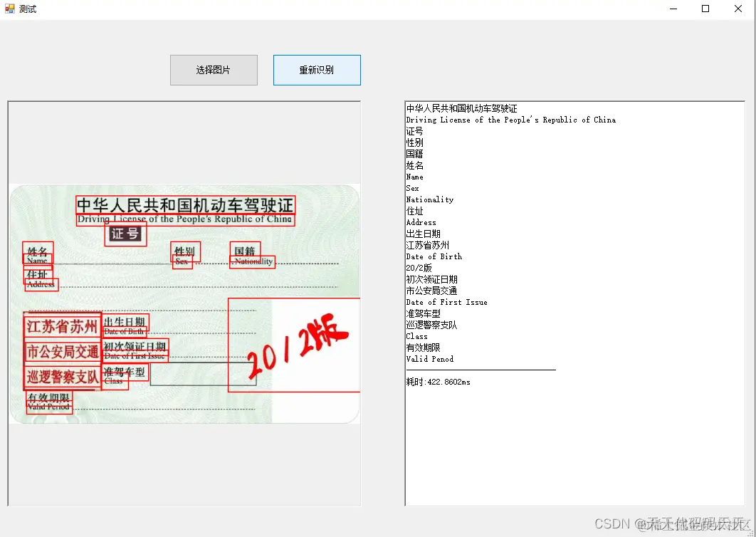756x537 pixels.
Task: Click the 巡逻警察支队 result line
Action: pyautogui.click(x=431, y=325)
